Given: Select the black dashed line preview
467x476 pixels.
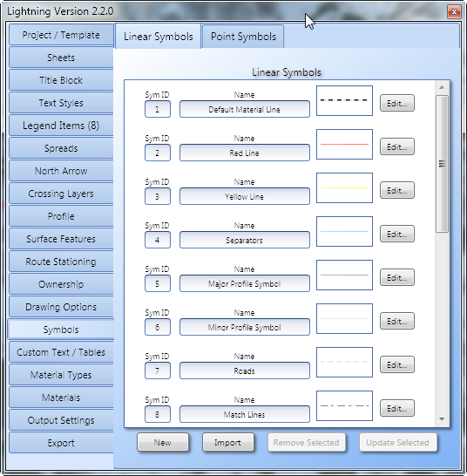Looking at the screenshot, I should tap(344, 101).
